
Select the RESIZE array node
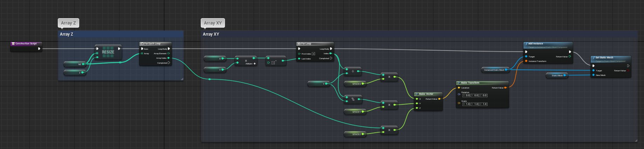tap(108, 52)
